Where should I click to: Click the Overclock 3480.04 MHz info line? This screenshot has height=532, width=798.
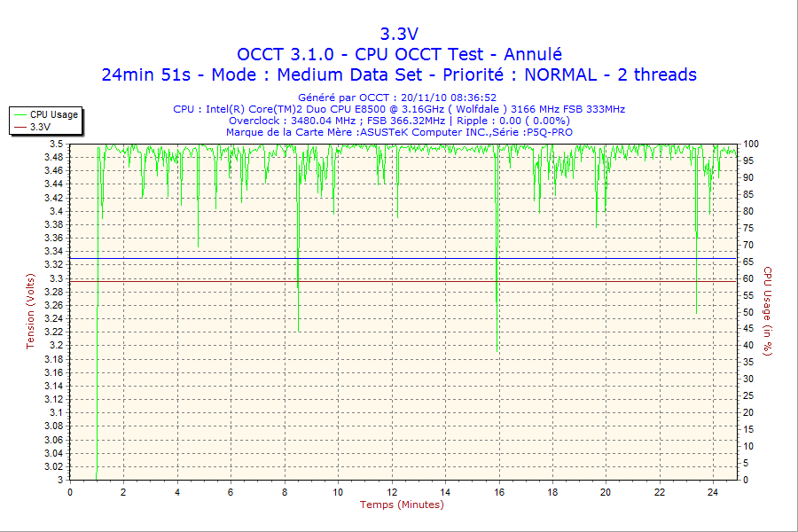(x=399, y=121)
